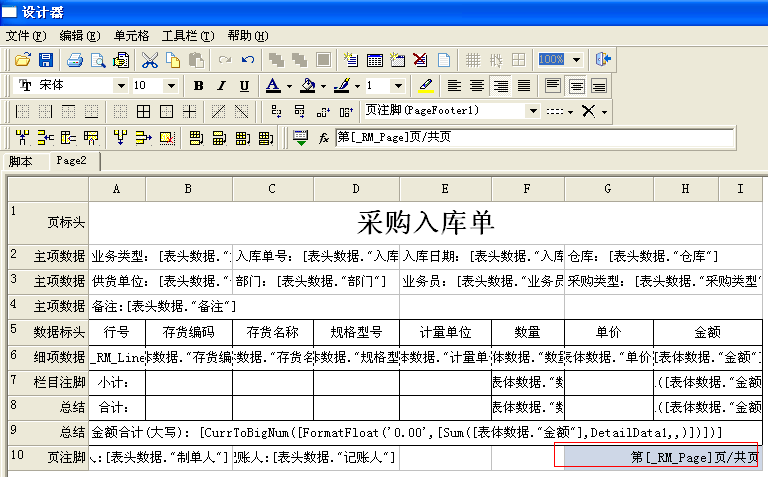Expand the black X delete dropdown arrow
768x477 pixels.
pos(604,112)
